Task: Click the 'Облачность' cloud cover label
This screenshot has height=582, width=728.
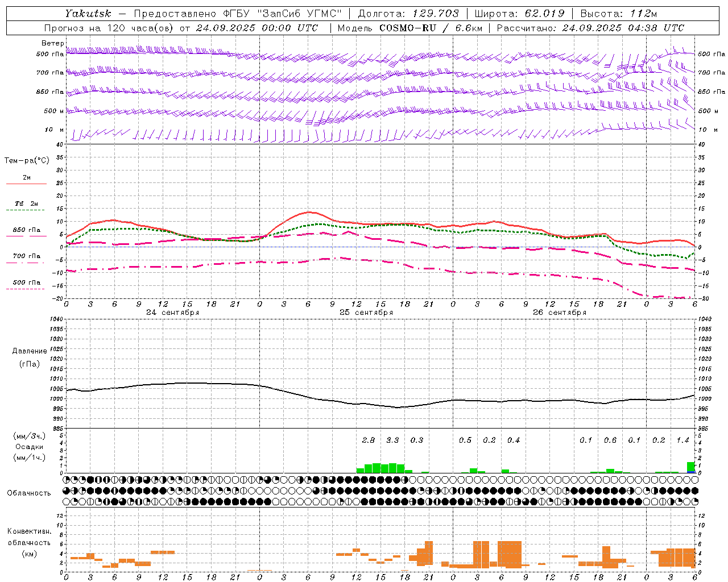Action: pos(29,493)
